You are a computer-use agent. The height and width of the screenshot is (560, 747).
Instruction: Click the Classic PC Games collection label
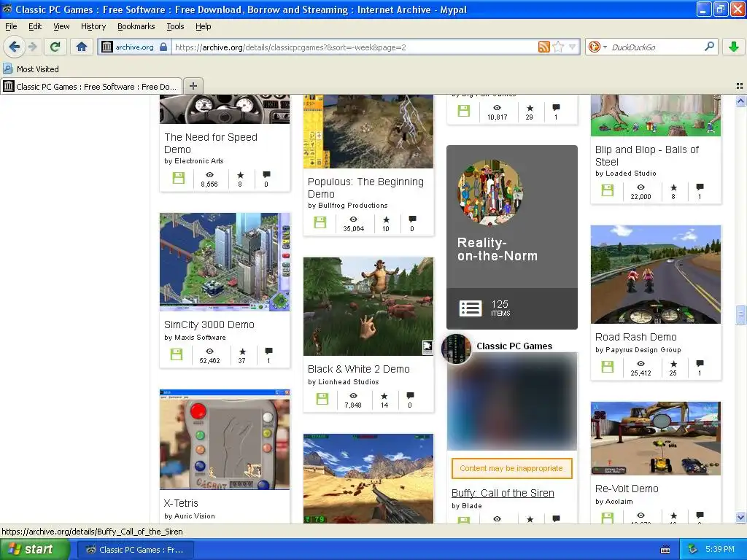point(514,346)
